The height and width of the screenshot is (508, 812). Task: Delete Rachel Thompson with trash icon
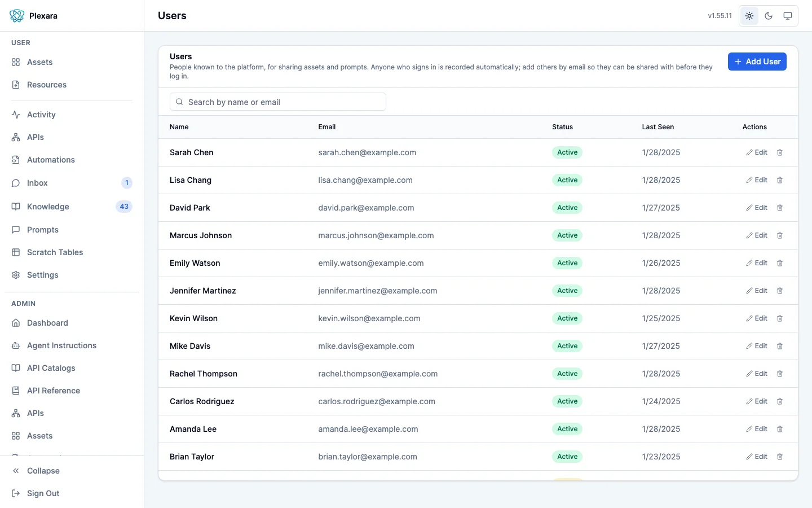(780, 374)
